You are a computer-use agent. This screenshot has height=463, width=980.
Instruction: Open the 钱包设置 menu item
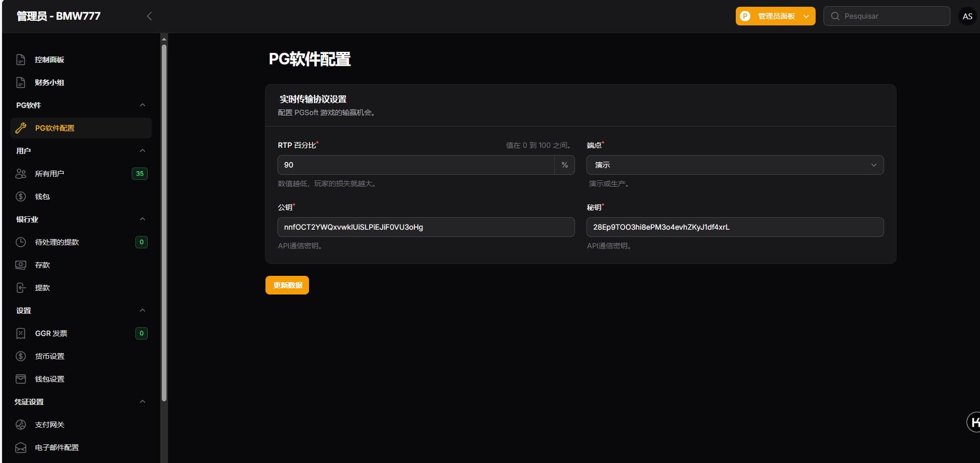coord(50,379)
